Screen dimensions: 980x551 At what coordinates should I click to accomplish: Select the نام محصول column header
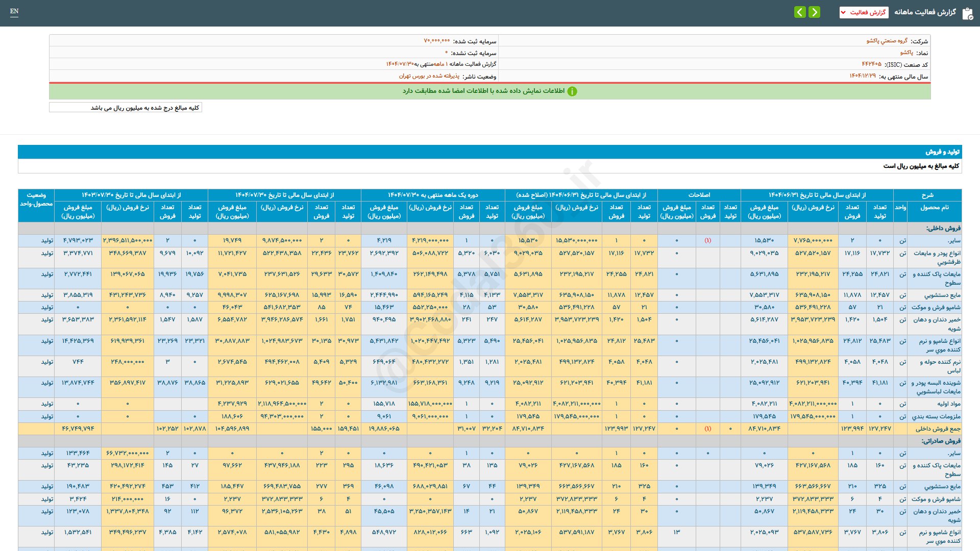coord(934,208)
